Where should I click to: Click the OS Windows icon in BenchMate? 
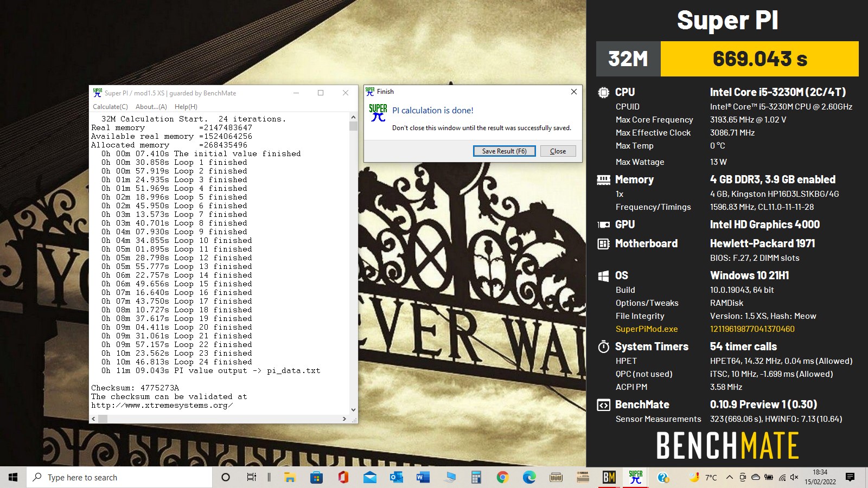603,276
